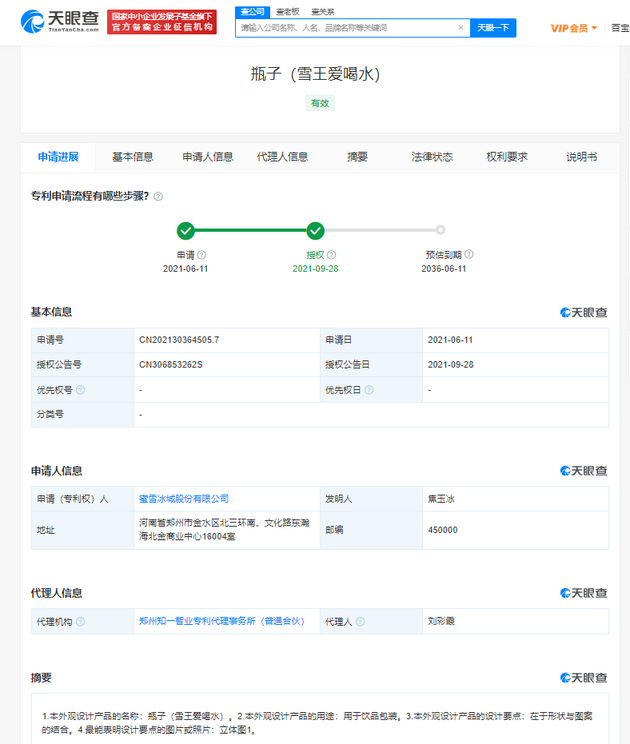Screen dimensions: 630x744
Task: Click inventor name 焦玉冰
Action: (x=441, y=499)
